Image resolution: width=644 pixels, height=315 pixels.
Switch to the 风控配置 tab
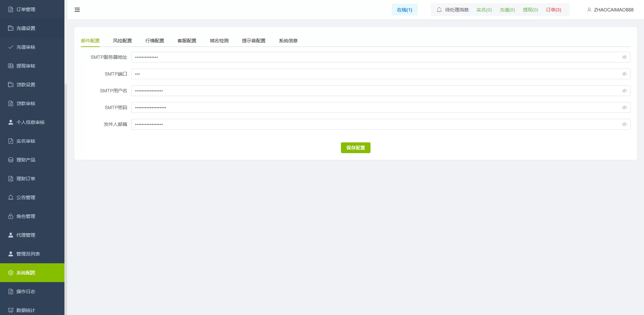(122, 41)
